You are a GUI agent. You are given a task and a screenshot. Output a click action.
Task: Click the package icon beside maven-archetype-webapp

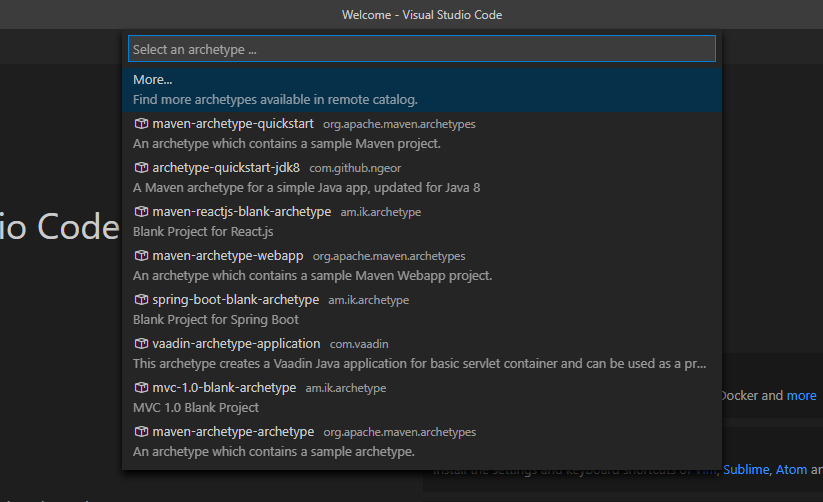pos(141,256)
